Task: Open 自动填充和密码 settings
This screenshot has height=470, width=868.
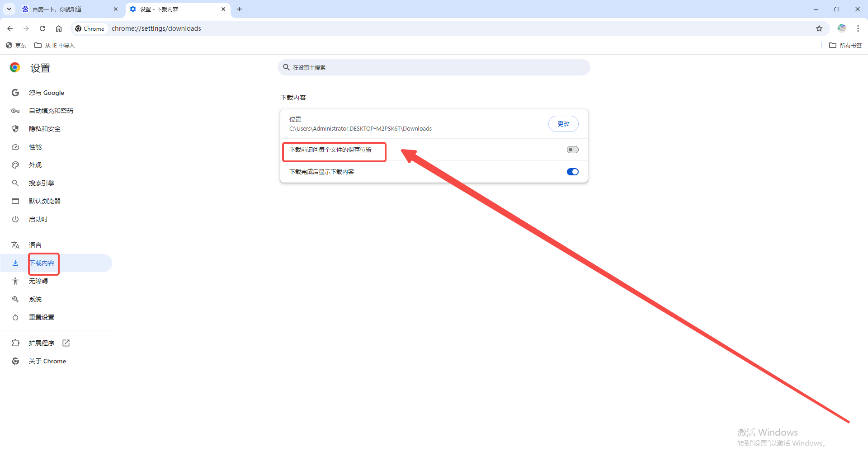Action: 51,111
